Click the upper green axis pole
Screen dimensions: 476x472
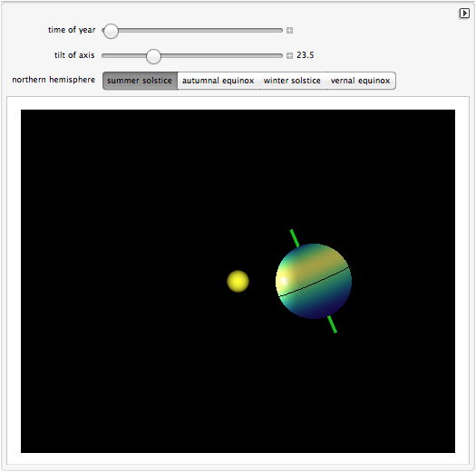(295, 238)
